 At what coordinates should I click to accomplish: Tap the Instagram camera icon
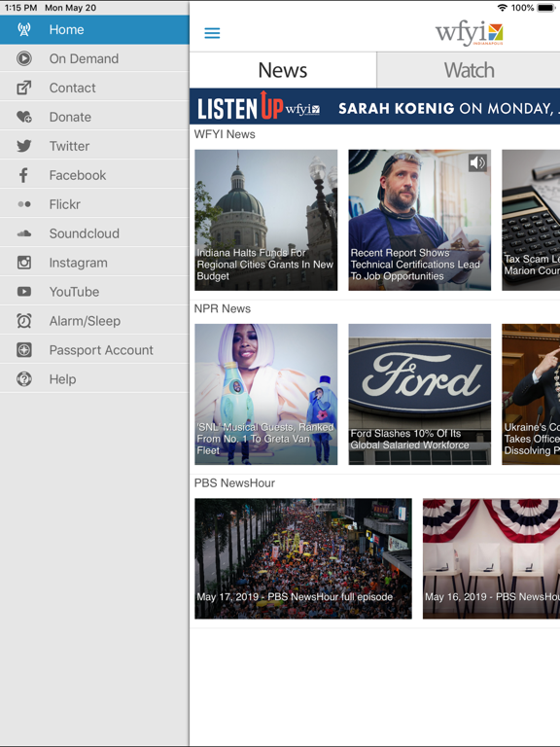[23, 263]
